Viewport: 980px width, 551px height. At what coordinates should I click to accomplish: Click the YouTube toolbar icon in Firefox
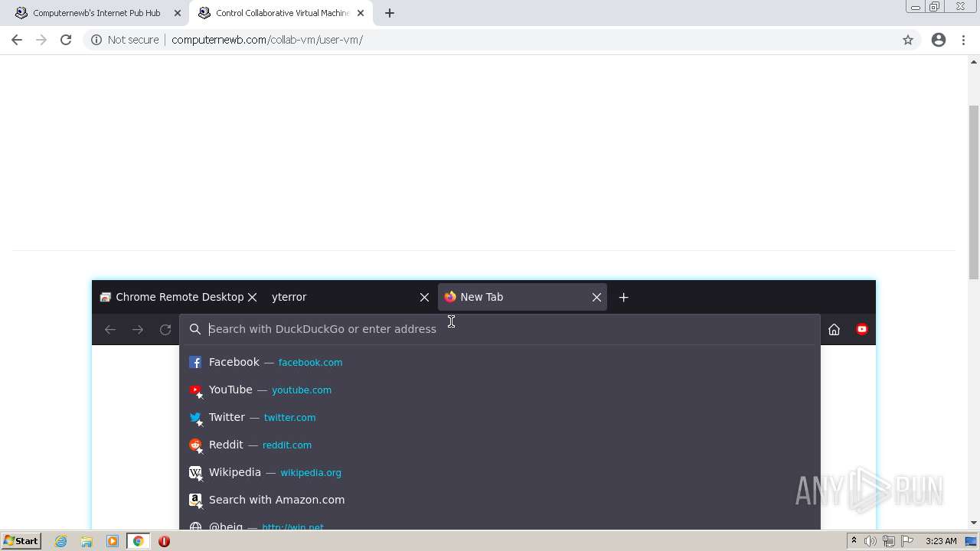(x=862, y=329)
